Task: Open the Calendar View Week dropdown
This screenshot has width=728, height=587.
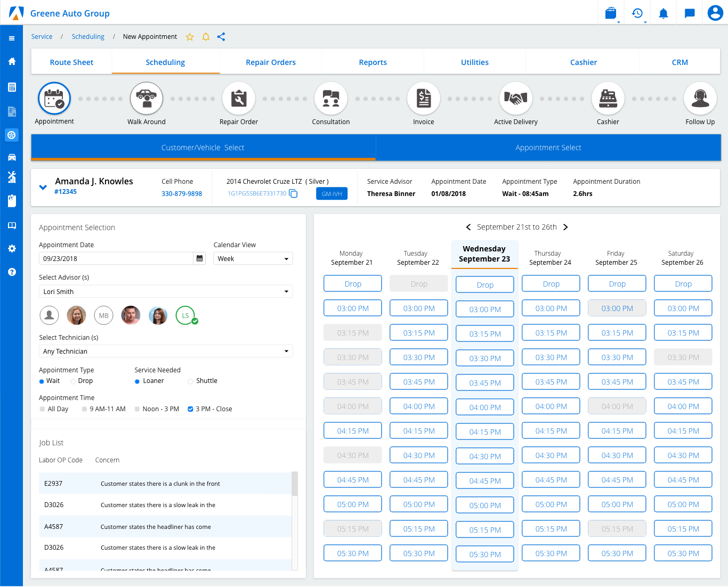Action: click(253, 259)
